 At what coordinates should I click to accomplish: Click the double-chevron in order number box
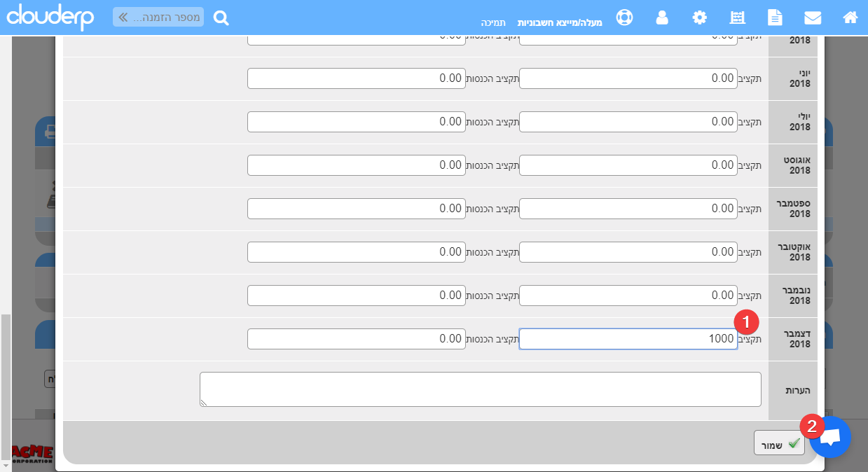pyautogui.click(x=124, y=17)
